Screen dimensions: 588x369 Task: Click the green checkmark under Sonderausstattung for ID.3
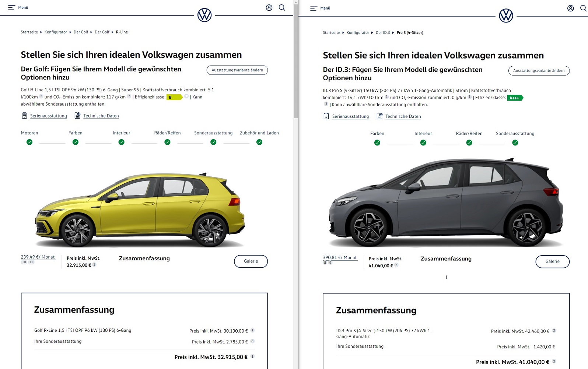pos(515,143)
